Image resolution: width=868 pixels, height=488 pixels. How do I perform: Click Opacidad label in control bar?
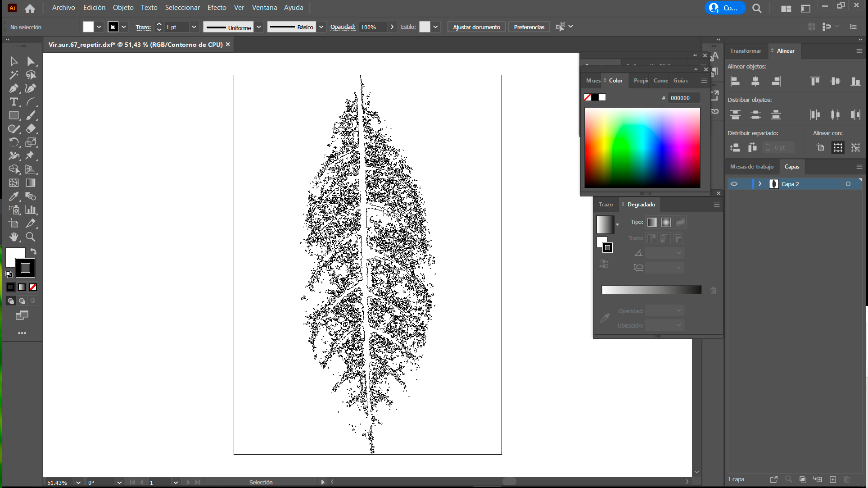coord(343,27)
